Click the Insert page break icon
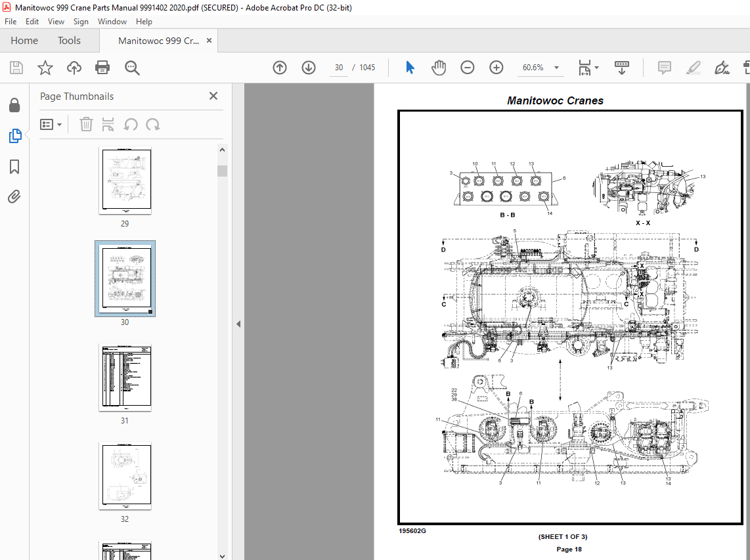Screen dimensions: 750x560 [x=108, y=124]
